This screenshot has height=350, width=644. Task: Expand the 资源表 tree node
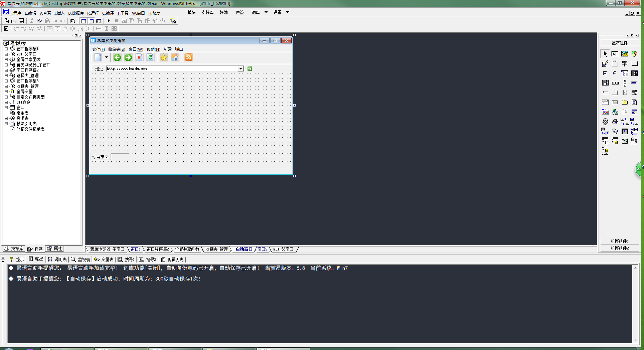(x=6, y=118)
